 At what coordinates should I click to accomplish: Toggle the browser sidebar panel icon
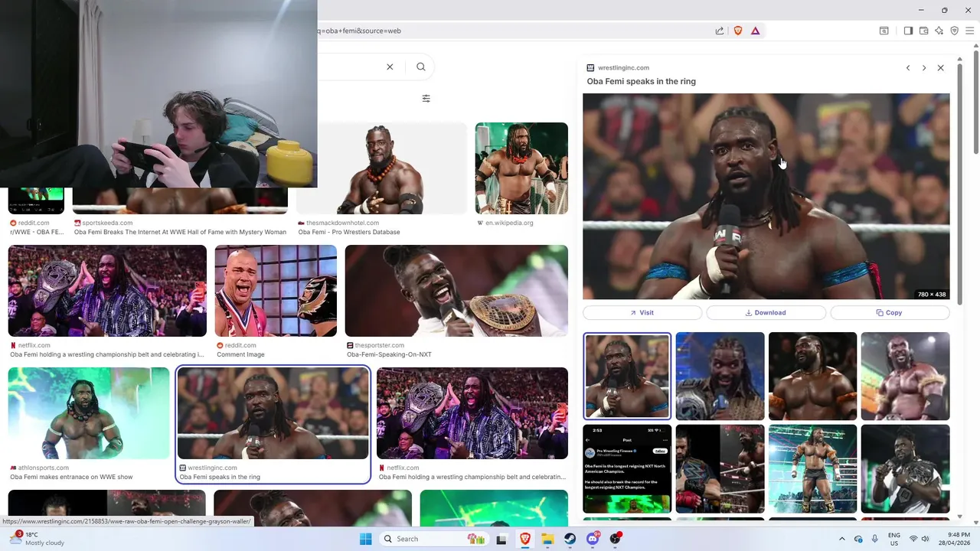point(908,31)
